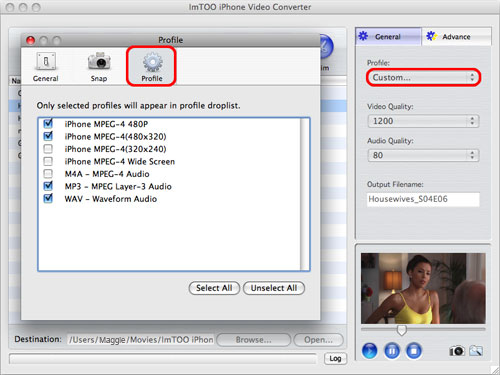Uncheck MP3 - MPEG Layer-3 Audio profile
This screenshot has height=375, width=500.
click(48, 186)
